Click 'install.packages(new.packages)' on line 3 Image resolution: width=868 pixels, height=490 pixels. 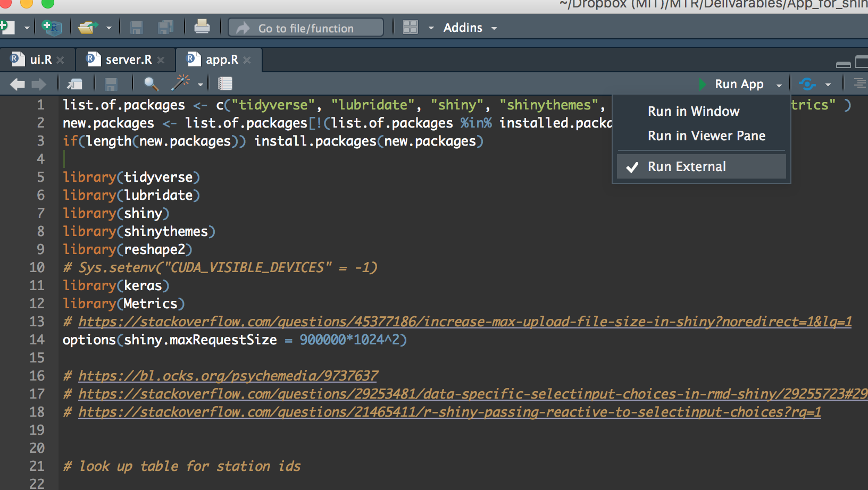(369, 141)
